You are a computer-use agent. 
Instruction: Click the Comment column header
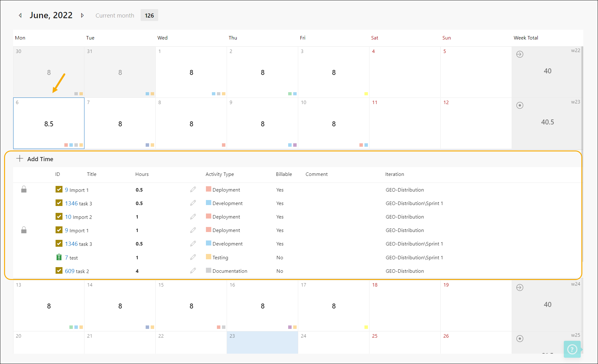tap(316, 174)
